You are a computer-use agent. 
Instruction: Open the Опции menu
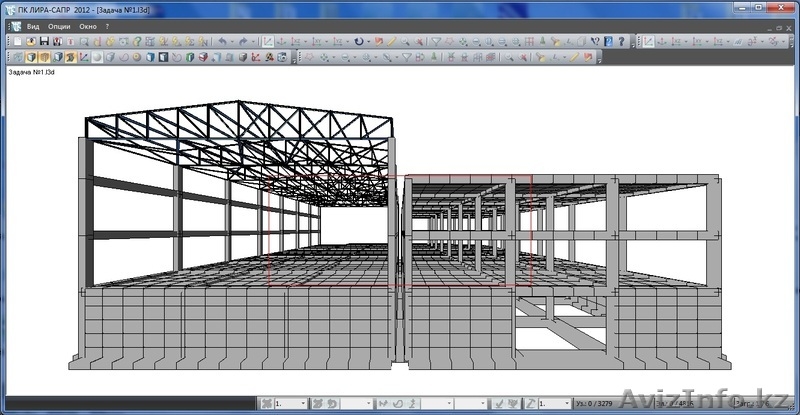(59, 26)
